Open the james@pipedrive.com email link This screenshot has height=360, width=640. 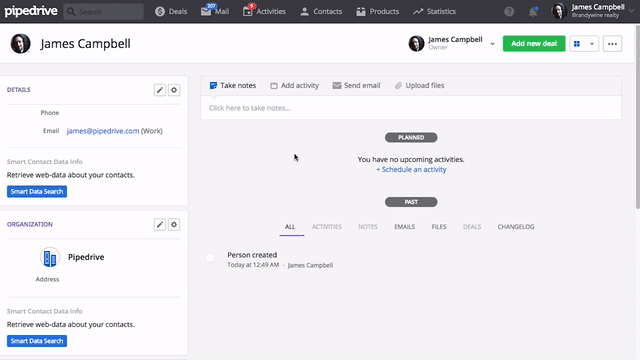click(x=103, y=131)
